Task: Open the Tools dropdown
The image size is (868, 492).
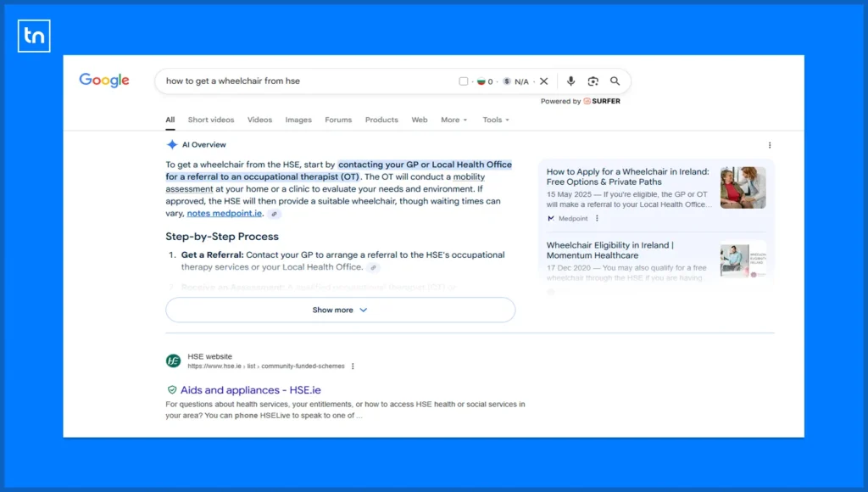Action: [496, 120]
